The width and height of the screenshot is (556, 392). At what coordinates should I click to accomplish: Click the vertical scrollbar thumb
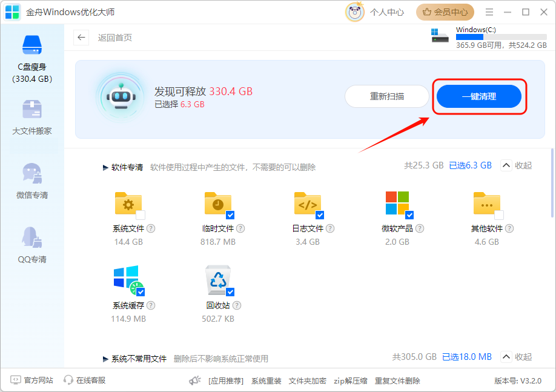point(552,183)
